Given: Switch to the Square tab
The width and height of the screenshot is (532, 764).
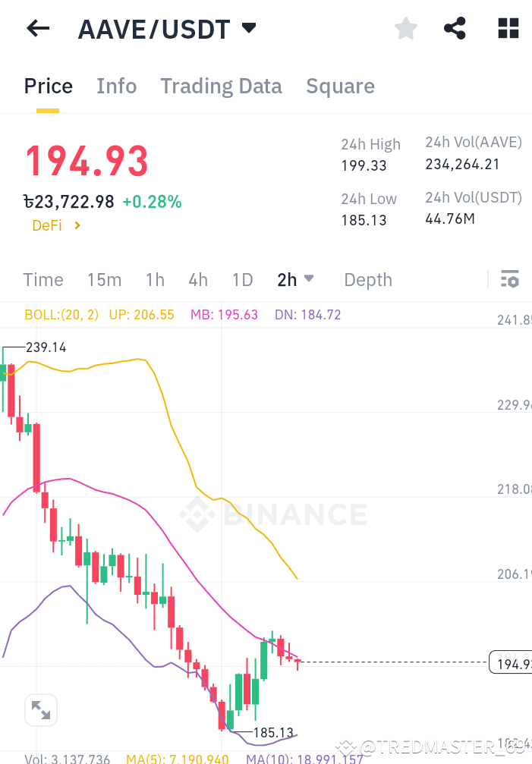Looking at the screenshot, I should [x=340, y=86].
